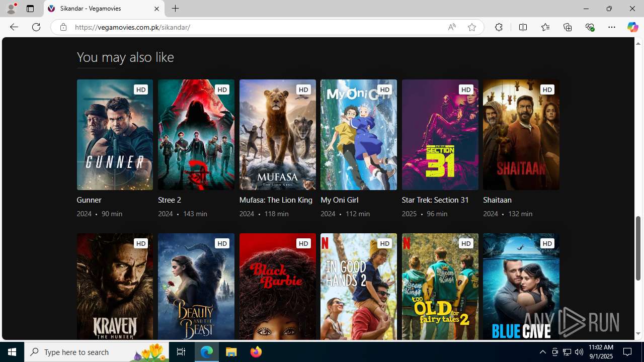Click the HD badge on Gunner
The image size is (644, 362).
pos(141,89)
